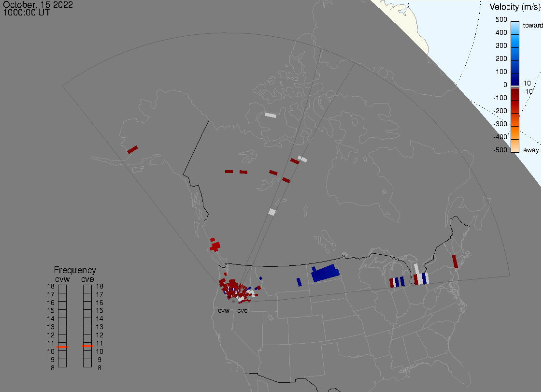Click the 'toward' colorbar label
Image resolution: width=543 pixels, height=392 pixels.
[x=533, y=25]
